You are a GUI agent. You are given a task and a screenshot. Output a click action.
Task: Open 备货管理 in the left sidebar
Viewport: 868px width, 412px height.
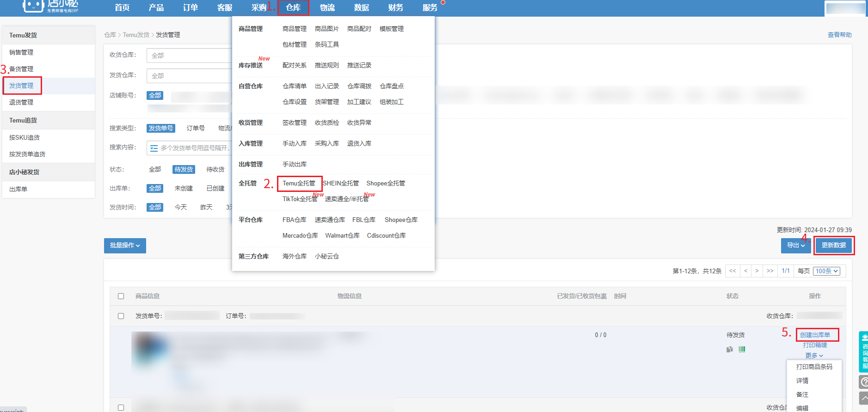[21, 69]
